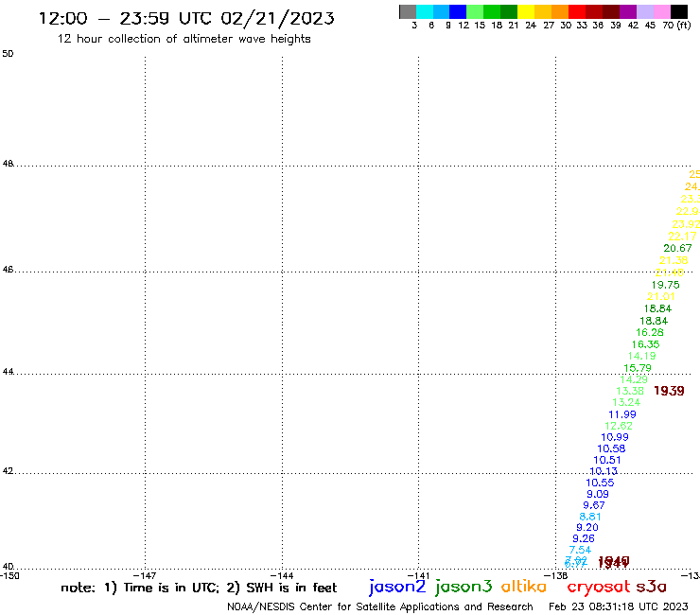Click the legend scale number 45

[650, 25]
